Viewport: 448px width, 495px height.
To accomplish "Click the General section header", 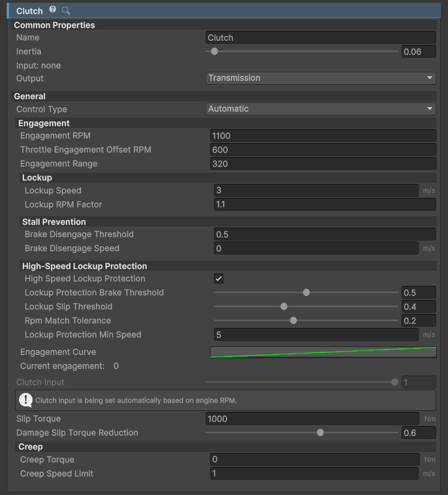I will [224, 96].
